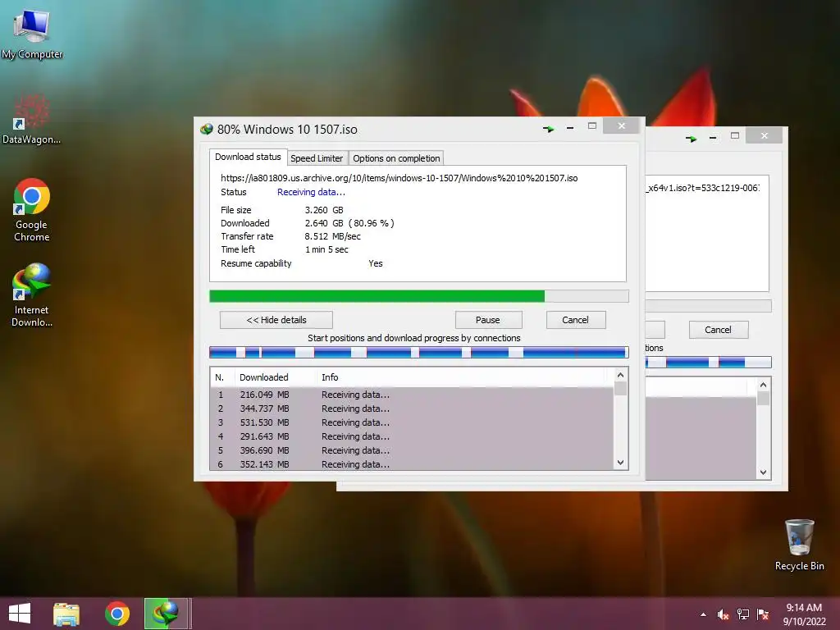Screen dimensions: 840x630
Task: Close the background download window
Action: [x=765, y=136]
